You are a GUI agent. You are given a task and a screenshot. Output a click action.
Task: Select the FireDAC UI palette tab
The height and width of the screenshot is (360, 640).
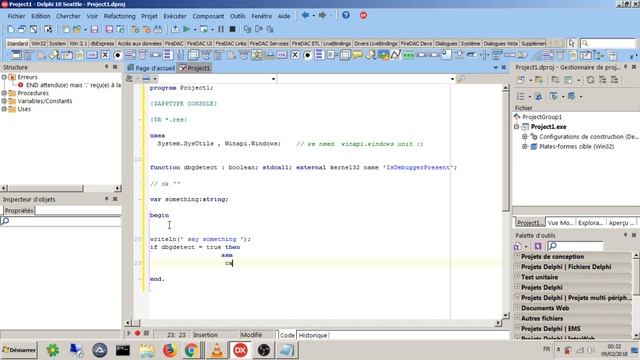[200, 43]
